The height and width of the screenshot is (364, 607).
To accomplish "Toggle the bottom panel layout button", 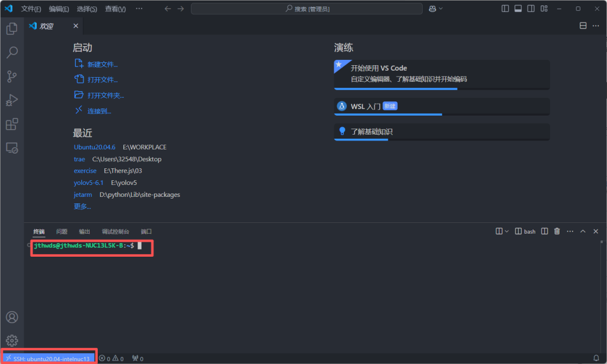I will (518, 9).
